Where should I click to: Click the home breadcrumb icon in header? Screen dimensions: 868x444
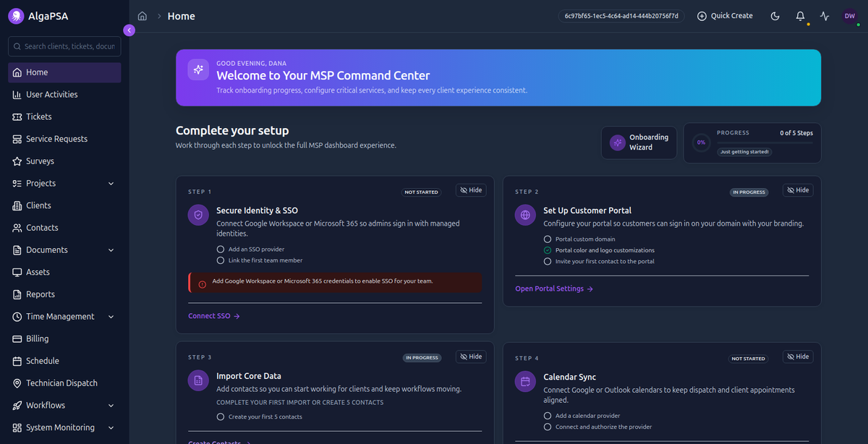click(x=142, y=16)
